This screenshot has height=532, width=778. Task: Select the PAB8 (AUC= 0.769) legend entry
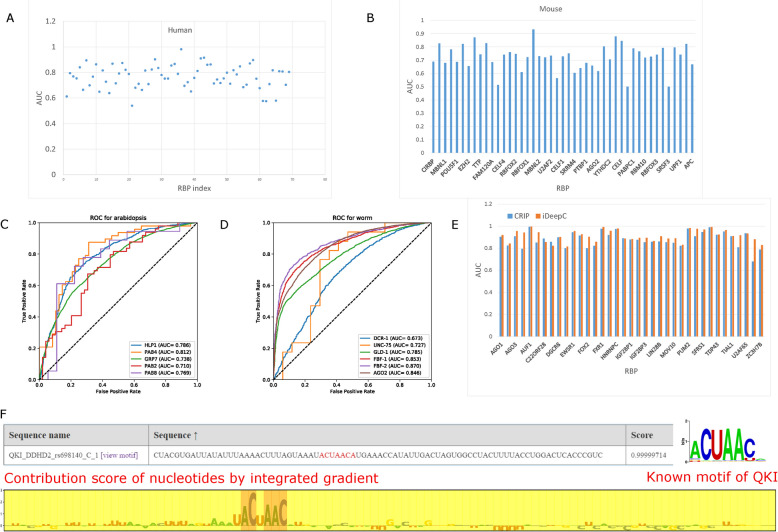coord(161,373)
